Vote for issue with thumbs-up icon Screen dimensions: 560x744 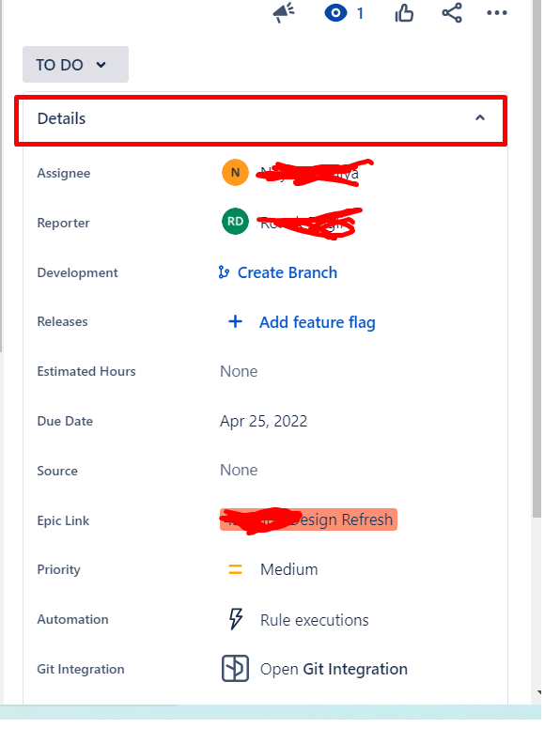pyautogui.click(x=404, y=13)
